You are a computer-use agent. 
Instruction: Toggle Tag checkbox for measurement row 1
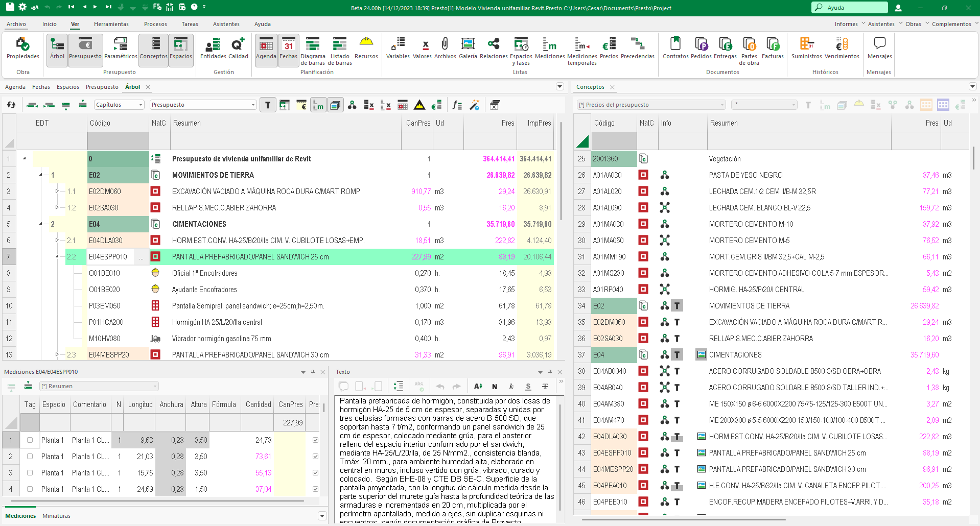(30, 440)
